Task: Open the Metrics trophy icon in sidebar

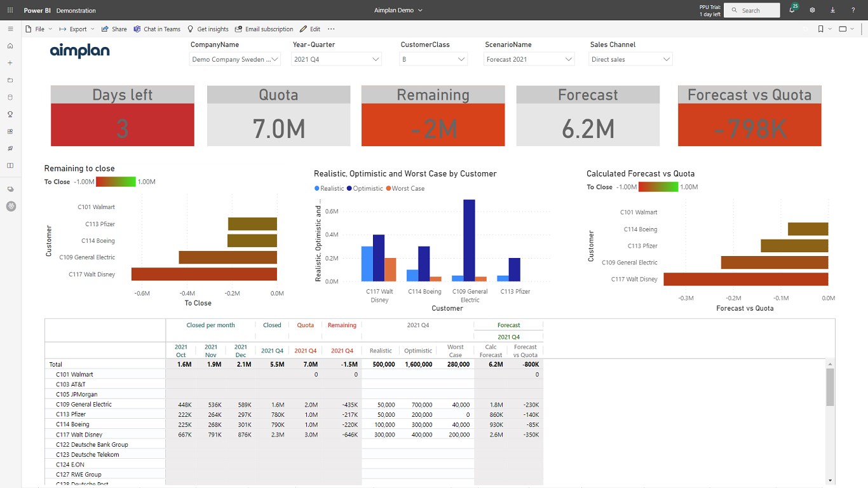Action: click(x=10, y=114)
